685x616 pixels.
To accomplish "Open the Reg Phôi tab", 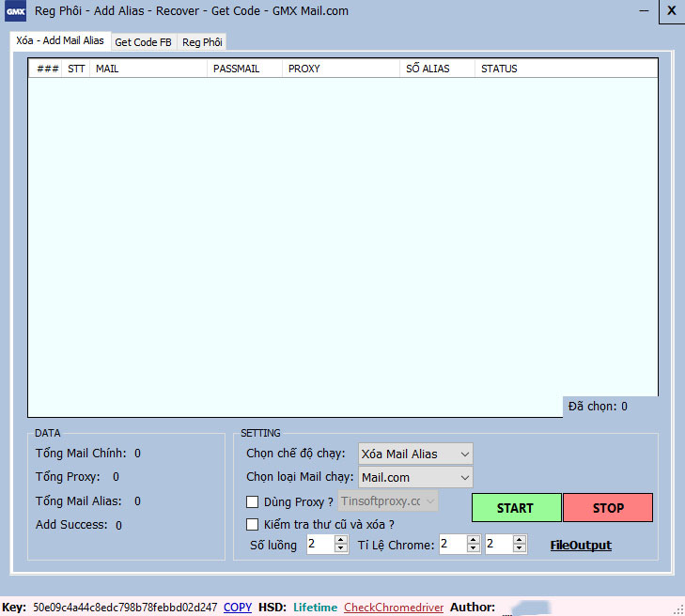I will click(202, 42).
